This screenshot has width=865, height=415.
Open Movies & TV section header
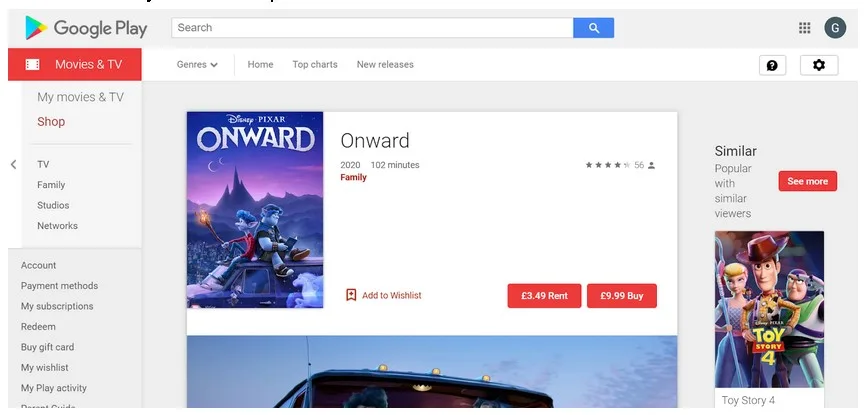(x=74, y=65)
